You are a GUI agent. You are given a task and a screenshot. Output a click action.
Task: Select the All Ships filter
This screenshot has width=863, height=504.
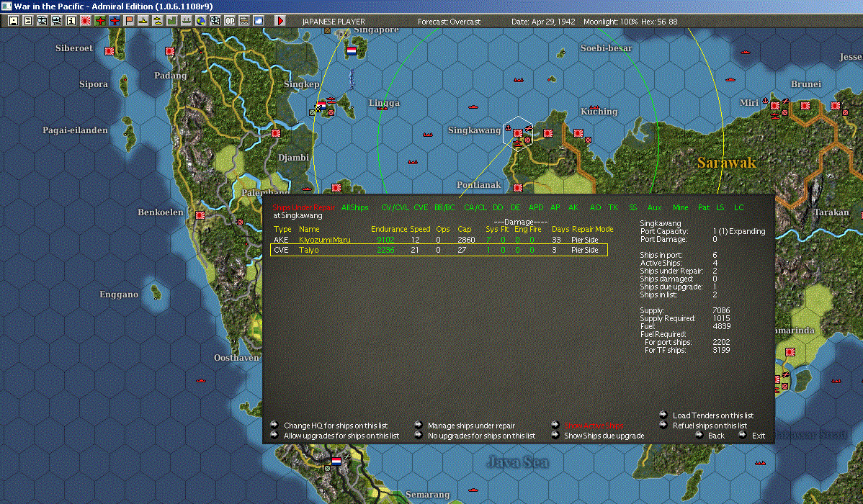(x=355, y=207)
